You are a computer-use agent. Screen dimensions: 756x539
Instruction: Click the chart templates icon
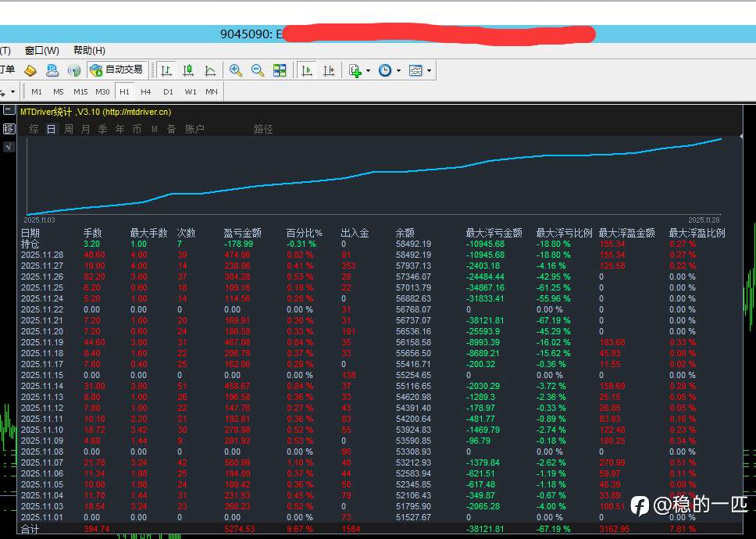pyautogui.click(x=415, y=70)
